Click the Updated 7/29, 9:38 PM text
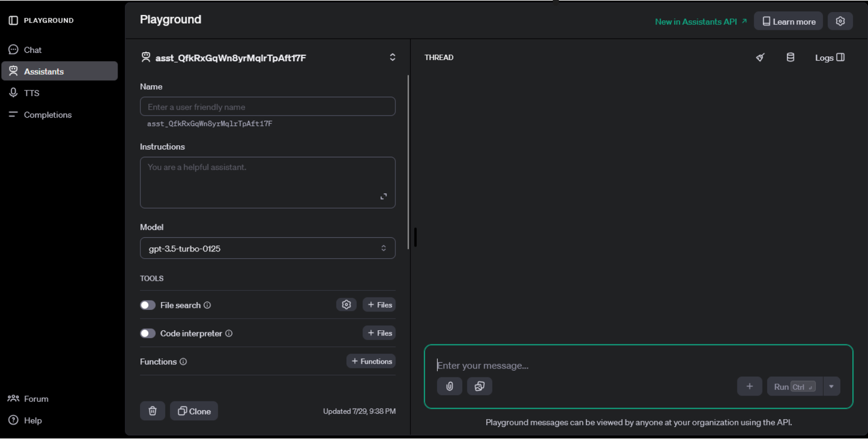The height and width of the screenshot is (439, 868). pyautogui.click(x=359, y=411)
